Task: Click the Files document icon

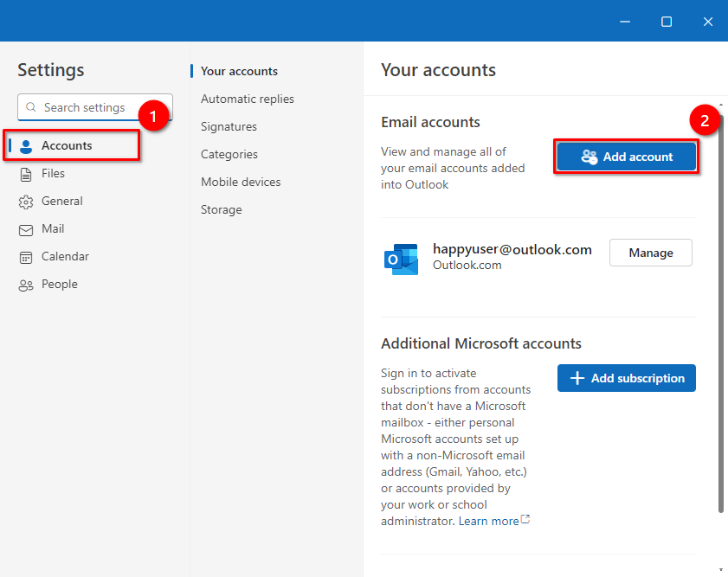Action: pyautogui.click(x=26, y=175)
